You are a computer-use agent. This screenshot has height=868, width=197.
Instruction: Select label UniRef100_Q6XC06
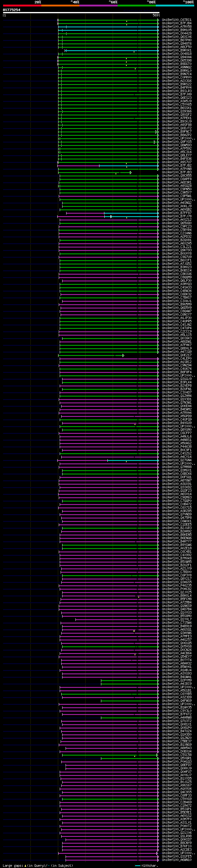pos(177,37)
